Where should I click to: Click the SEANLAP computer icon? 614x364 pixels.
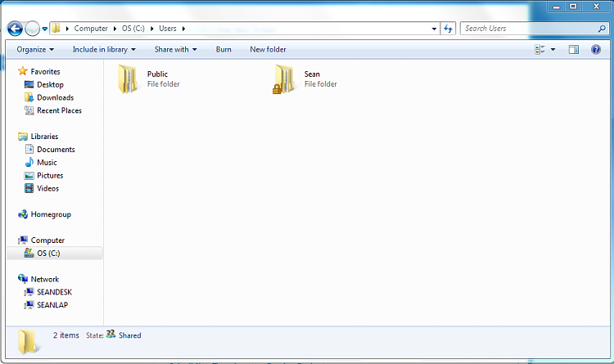coord(29,305)
